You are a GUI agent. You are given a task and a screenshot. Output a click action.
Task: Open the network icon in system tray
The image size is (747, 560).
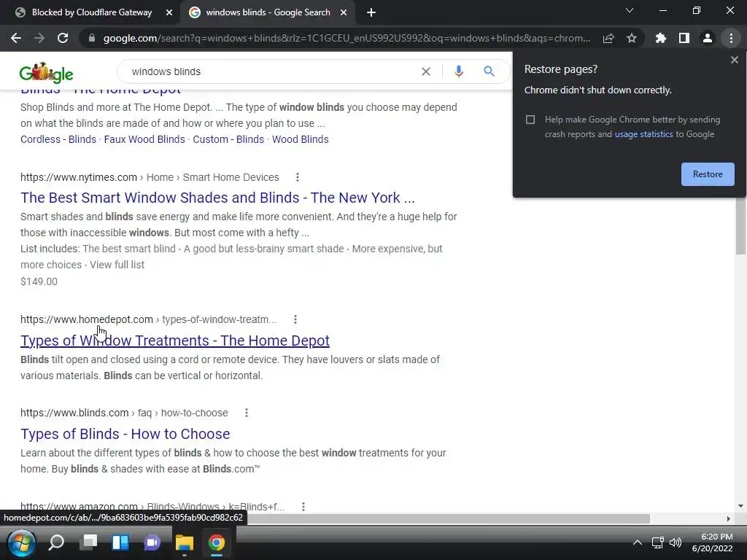657,542
